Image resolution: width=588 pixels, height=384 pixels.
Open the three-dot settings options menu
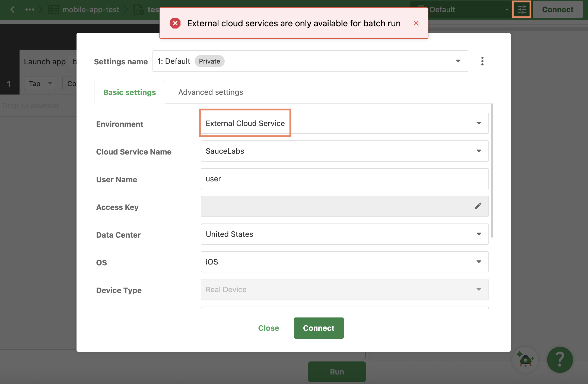point(482,61)
